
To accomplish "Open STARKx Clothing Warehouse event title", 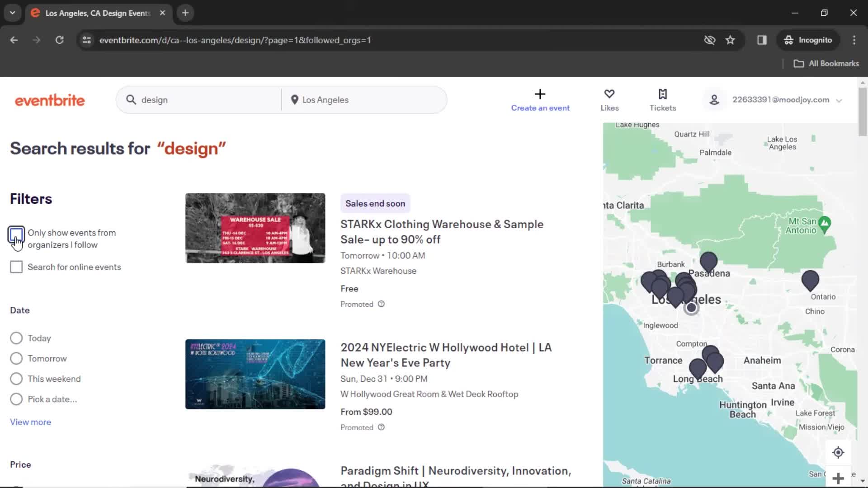I will tap(442, 232).
